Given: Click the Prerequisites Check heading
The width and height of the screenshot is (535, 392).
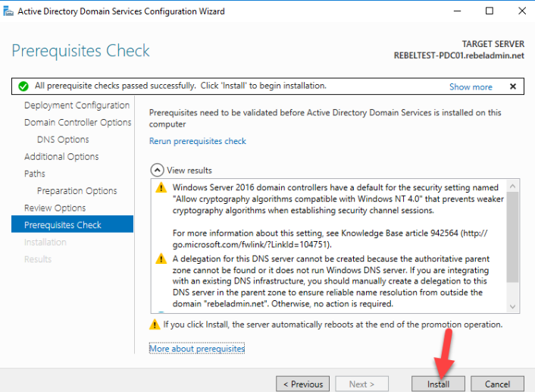Looking at the screenshot, I should pos(80,51).
